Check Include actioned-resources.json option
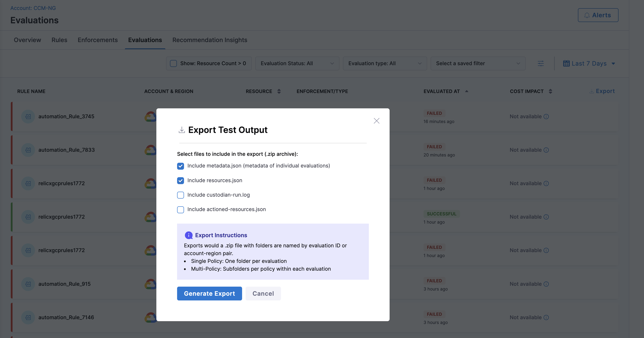Image resolution: width=644 pixels, height=338 pixels. tap(181, 210)
